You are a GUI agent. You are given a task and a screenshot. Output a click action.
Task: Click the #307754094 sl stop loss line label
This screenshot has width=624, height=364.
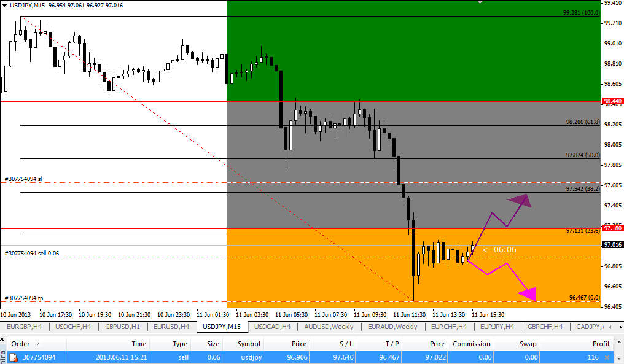click(x=23, y=179)
